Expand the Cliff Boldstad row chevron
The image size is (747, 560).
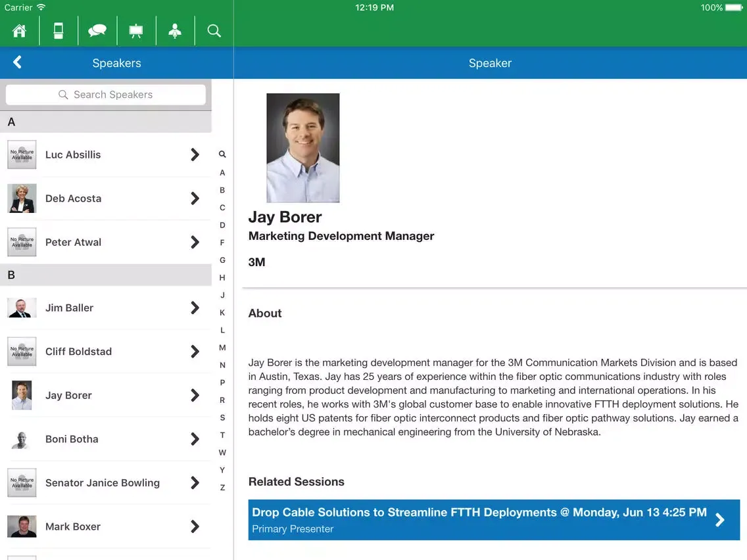pos(195,352)
